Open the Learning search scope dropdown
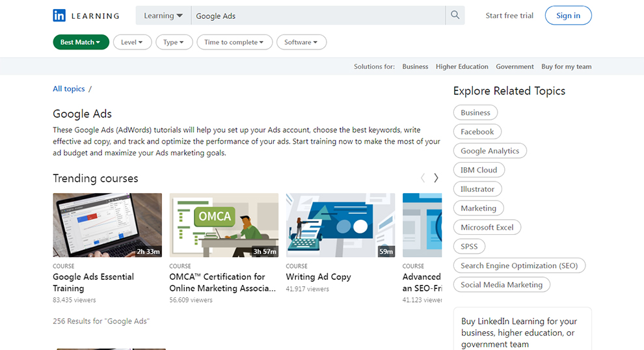The image size is (644, 350). pos(163,16)
